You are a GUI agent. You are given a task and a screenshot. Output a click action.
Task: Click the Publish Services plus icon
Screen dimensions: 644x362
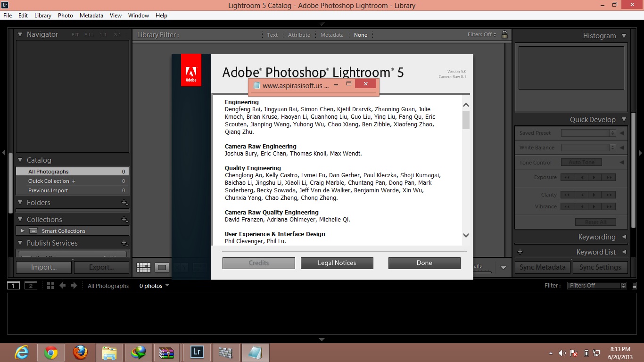pyautogui.click(x=124, y=243)
